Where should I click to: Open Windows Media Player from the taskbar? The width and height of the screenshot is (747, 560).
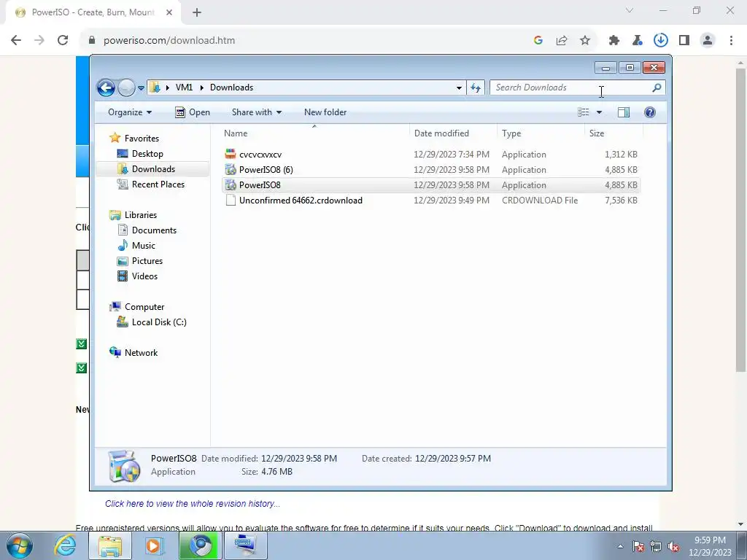click(154, 545)
